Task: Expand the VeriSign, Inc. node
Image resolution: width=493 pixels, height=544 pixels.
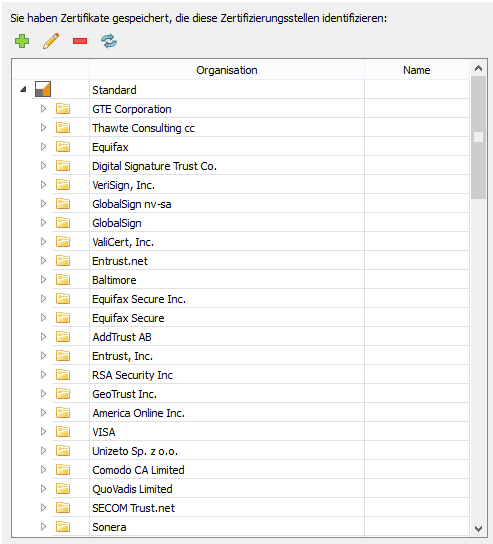Action: [43, 185]
